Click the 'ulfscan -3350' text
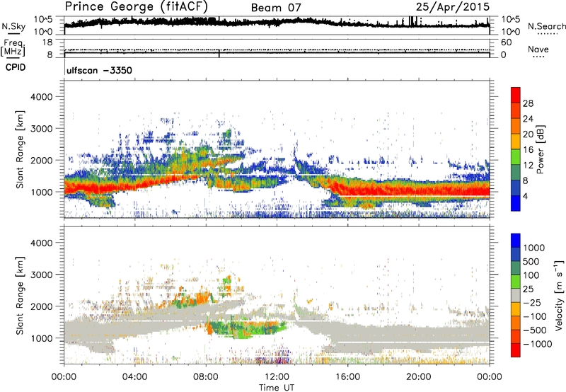 pos(99,70)
